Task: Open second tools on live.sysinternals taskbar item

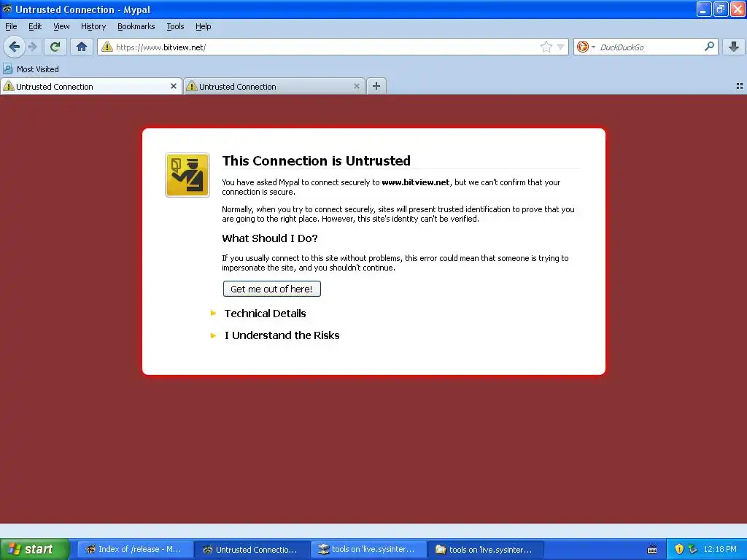Action: [487, 549]
